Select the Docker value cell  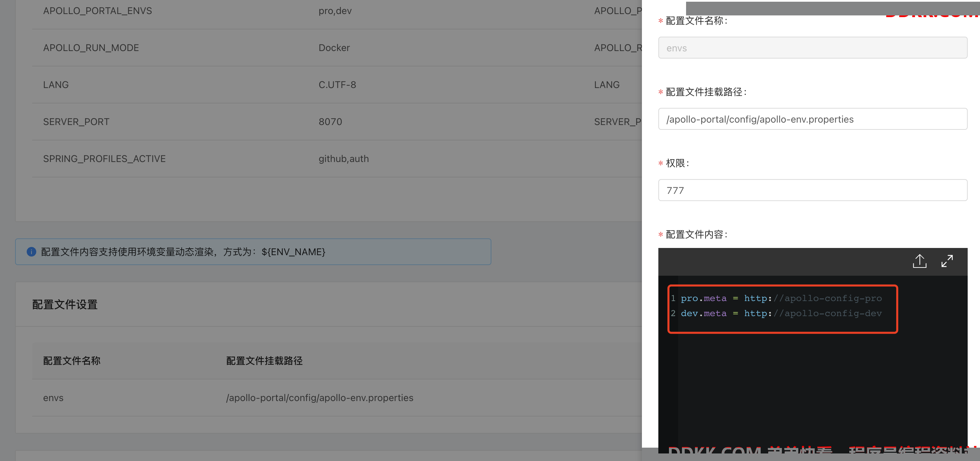click(x=334, y=48)
